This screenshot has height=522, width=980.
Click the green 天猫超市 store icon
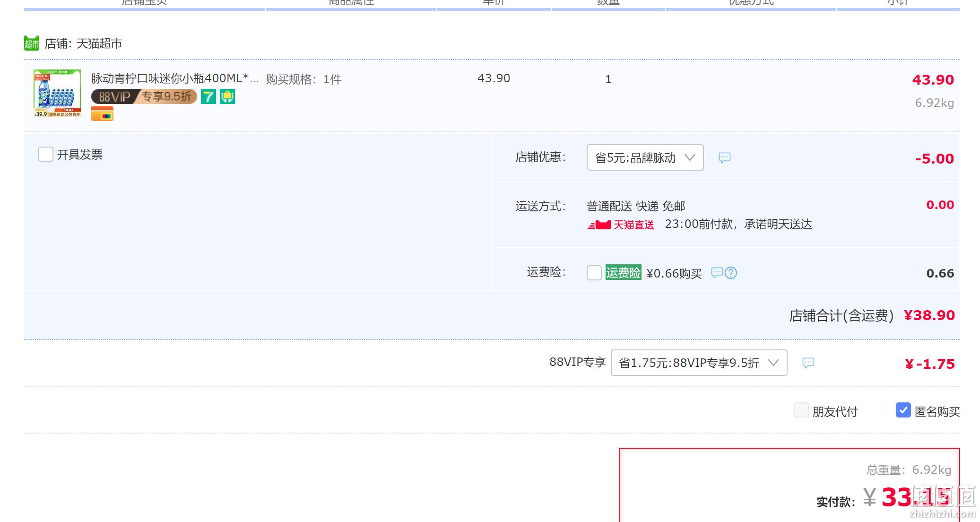point(32,43)
